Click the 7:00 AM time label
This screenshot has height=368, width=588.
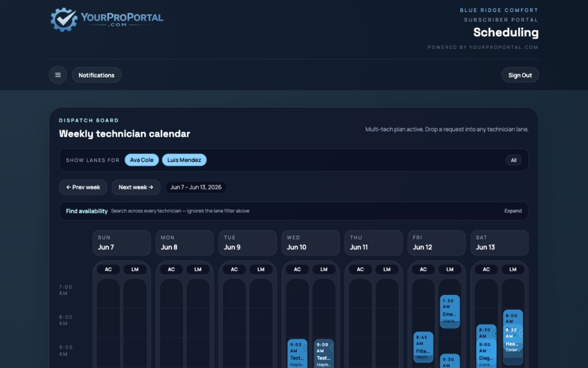(x=65, y=290)
